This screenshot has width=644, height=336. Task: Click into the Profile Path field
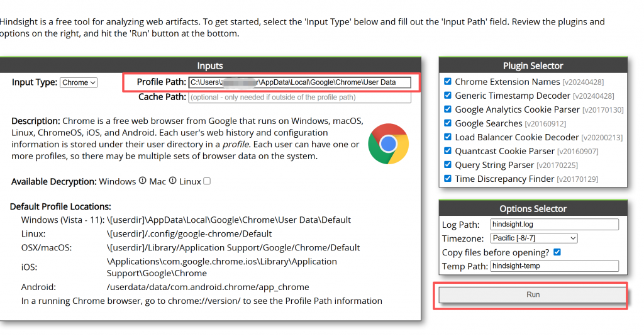[x=299, y=82]
